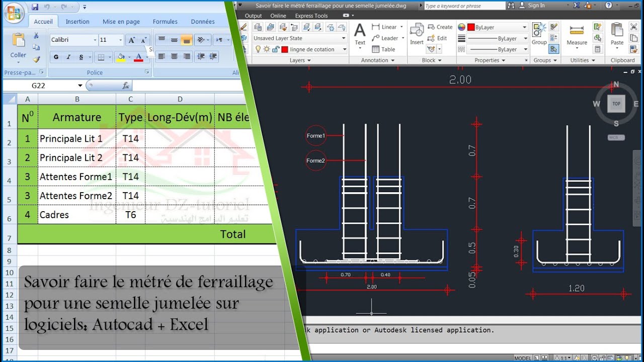Image resolution: width=644 pixels, height=362 pixels.
Task: Expand the Layers panel arrow
Action: 308,60
